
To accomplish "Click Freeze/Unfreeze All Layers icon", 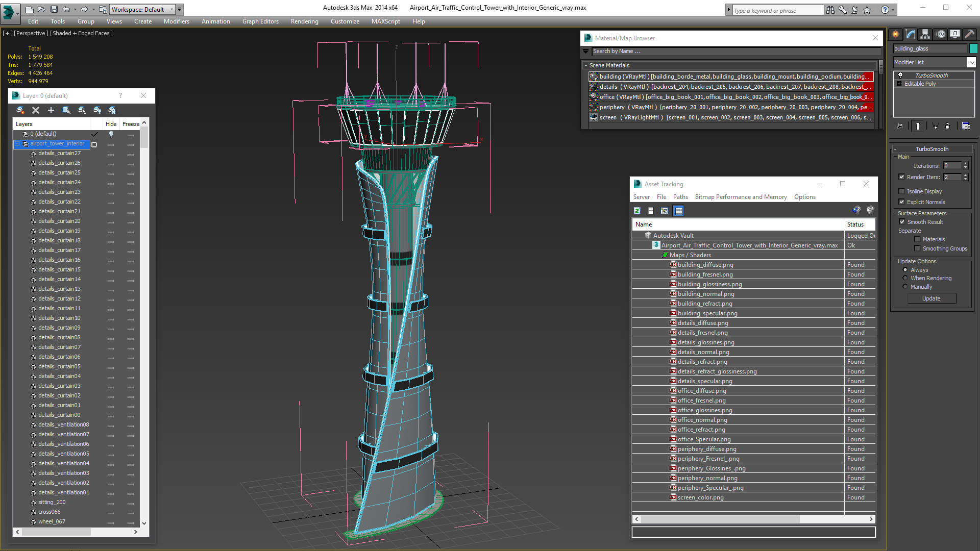I will point(112,110).
